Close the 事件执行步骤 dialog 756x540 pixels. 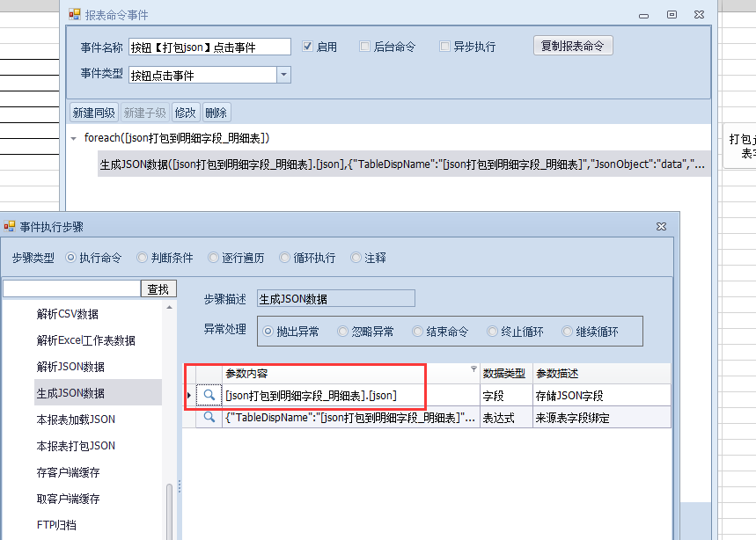click(661, 227)
